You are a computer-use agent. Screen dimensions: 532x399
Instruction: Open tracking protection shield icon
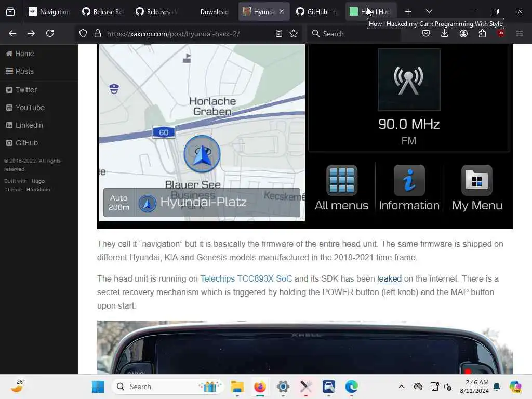click(83, 33)
